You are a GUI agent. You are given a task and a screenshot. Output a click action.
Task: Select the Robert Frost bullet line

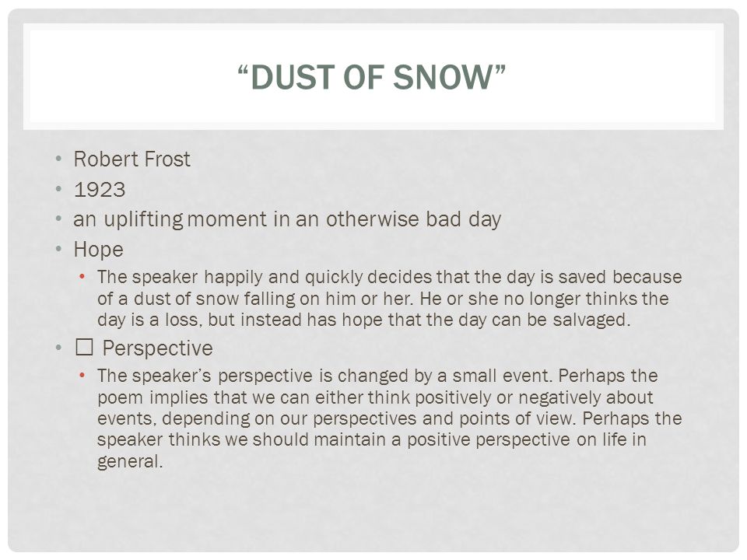pos(132,159)
